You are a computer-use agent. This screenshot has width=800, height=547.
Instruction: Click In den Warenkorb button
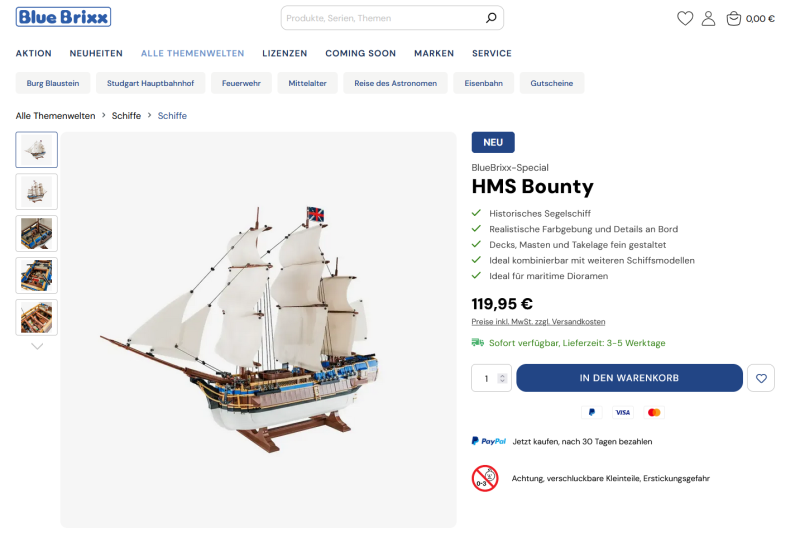(x=629, y=378)
